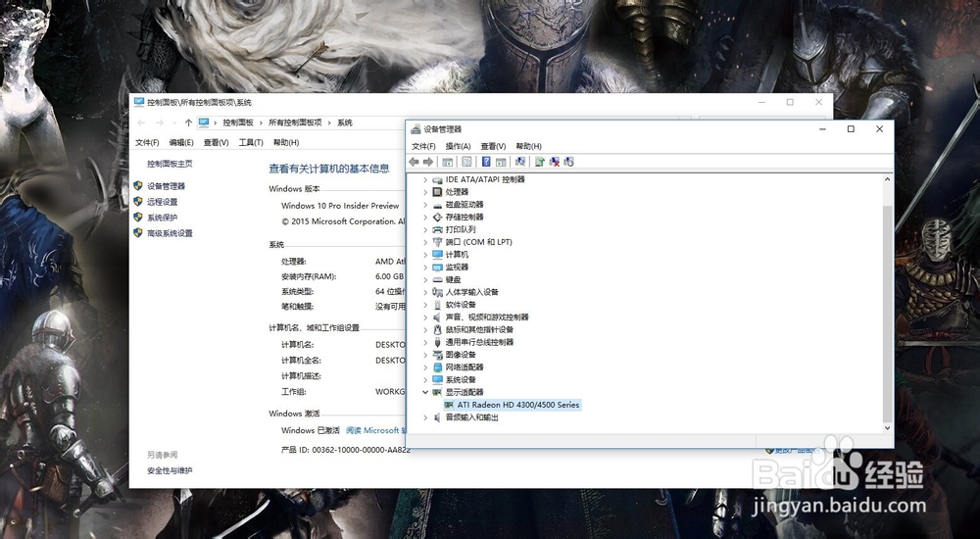Open 文件(F) menu in Control Panel window
This screenshot has height=539, width=980.
point(147,142)
